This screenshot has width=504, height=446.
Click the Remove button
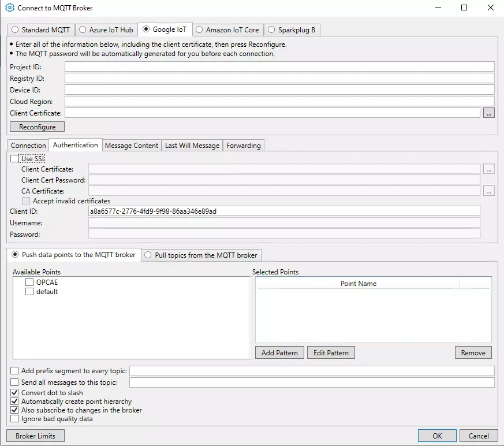(x=473, y=353)
